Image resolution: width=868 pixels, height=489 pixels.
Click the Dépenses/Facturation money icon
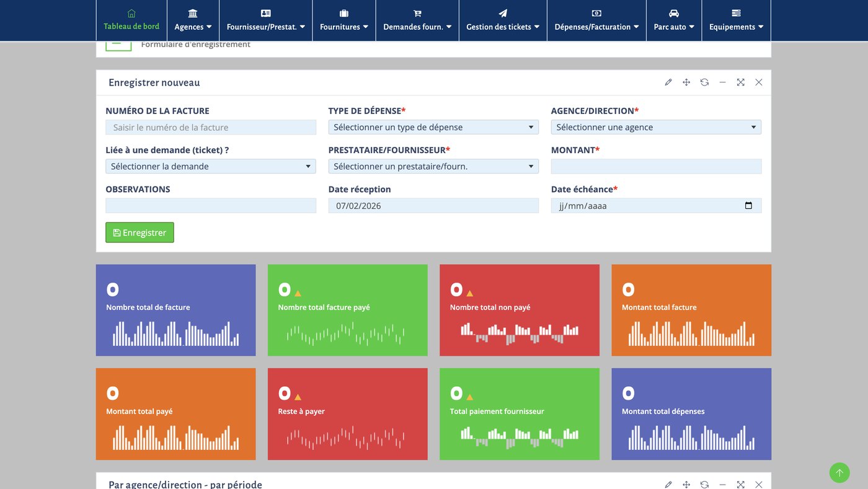pos(596,13)
